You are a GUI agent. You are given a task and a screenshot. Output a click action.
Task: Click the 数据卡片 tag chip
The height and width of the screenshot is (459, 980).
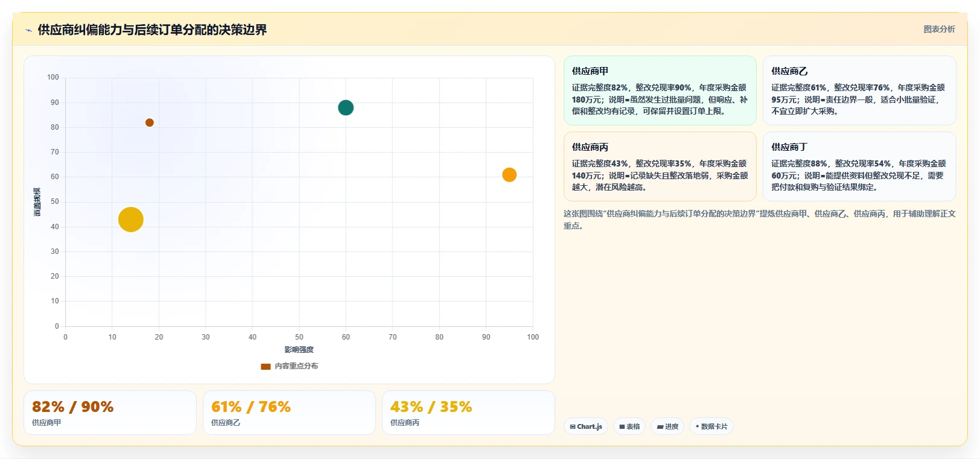[711, 426]
